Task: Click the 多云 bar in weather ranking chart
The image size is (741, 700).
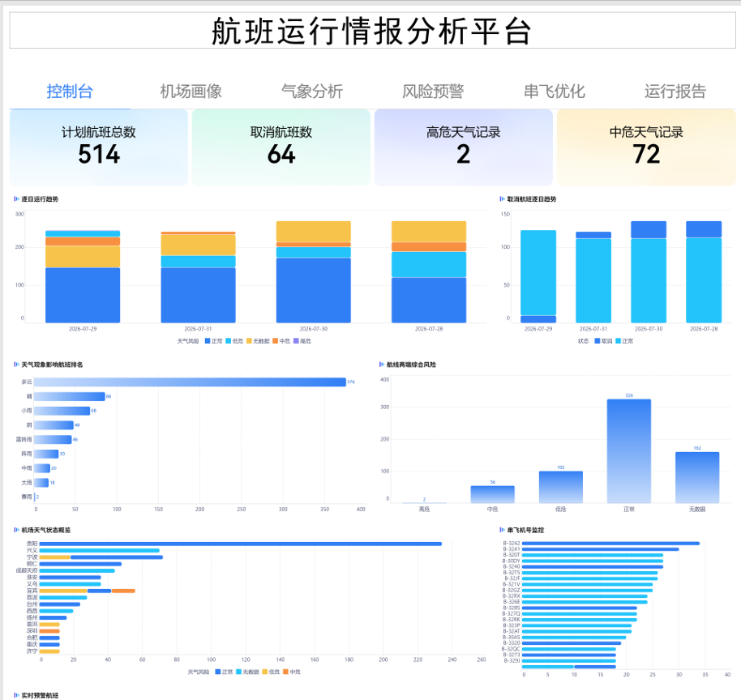Action: 190,382
